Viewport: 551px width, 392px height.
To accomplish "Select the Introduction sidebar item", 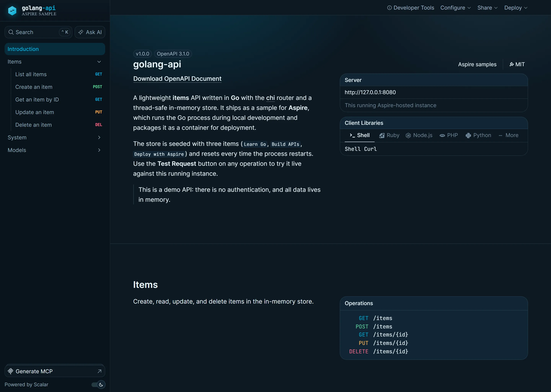I will click(55, 49).
